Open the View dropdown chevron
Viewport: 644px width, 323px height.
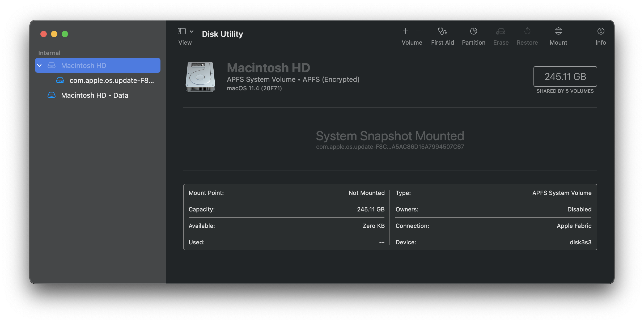tap(192, 31)
